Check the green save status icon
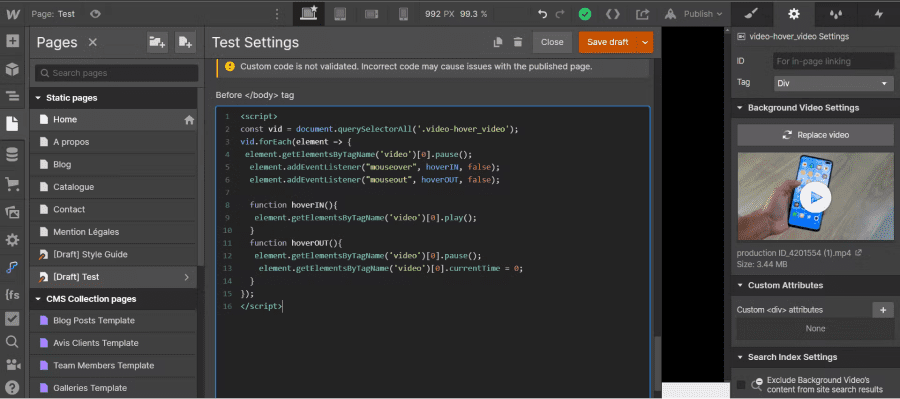The width and height of the screenshot is (900, 399). pyautogui.click(x=585, y=14)
